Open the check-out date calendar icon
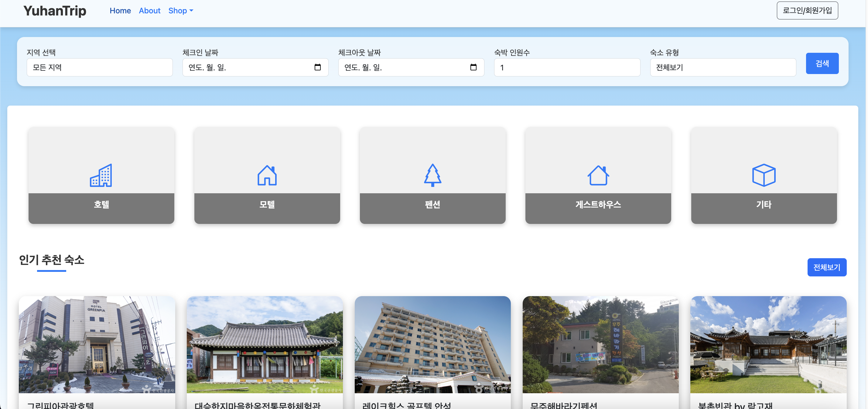The image size is (868, 409). coord(473,67)
